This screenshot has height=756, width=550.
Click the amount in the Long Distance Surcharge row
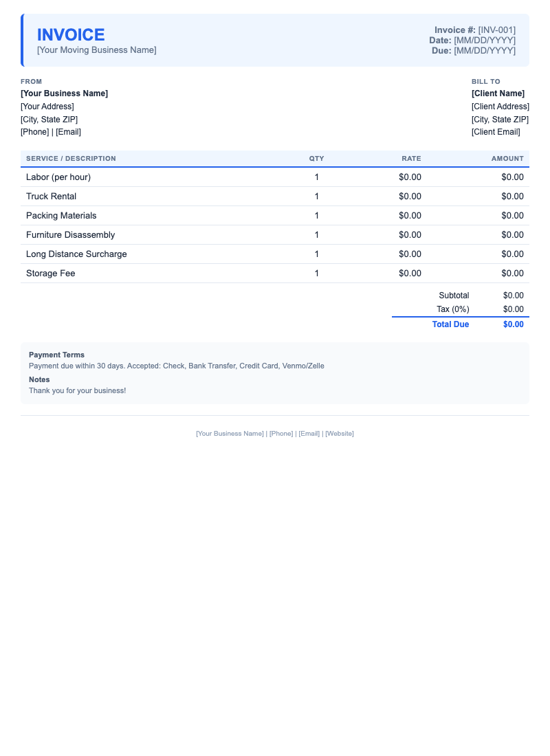click(512, 254)
